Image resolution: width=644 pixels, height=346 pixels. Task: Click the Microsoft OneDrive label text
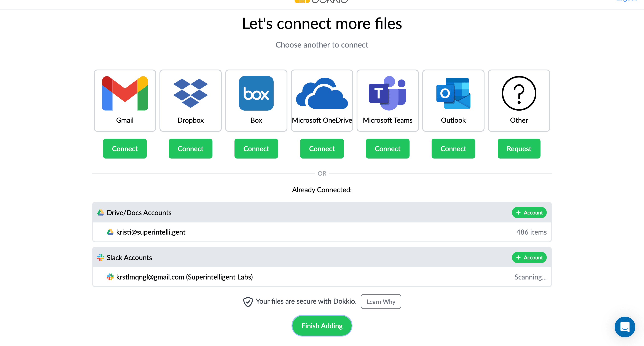(322, 120)
